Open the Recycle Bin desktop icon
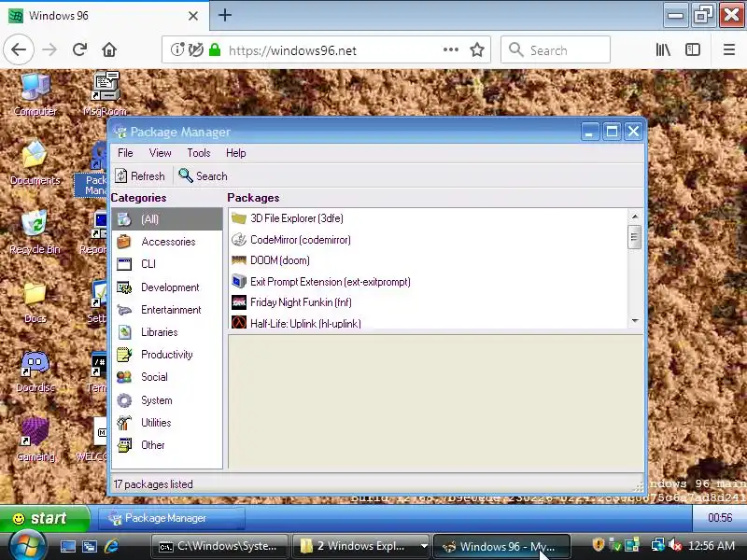The image size is (747, 560). tap(35, 232)
